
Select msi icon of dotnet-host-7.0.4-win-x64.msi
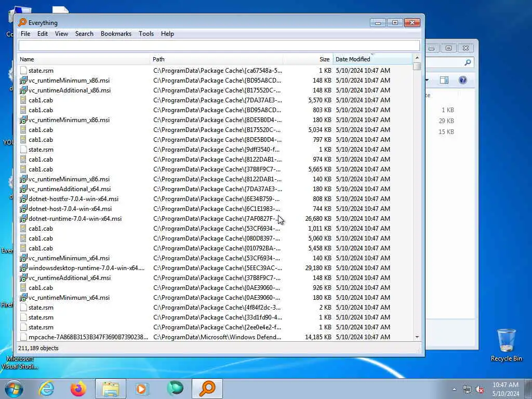23,209
